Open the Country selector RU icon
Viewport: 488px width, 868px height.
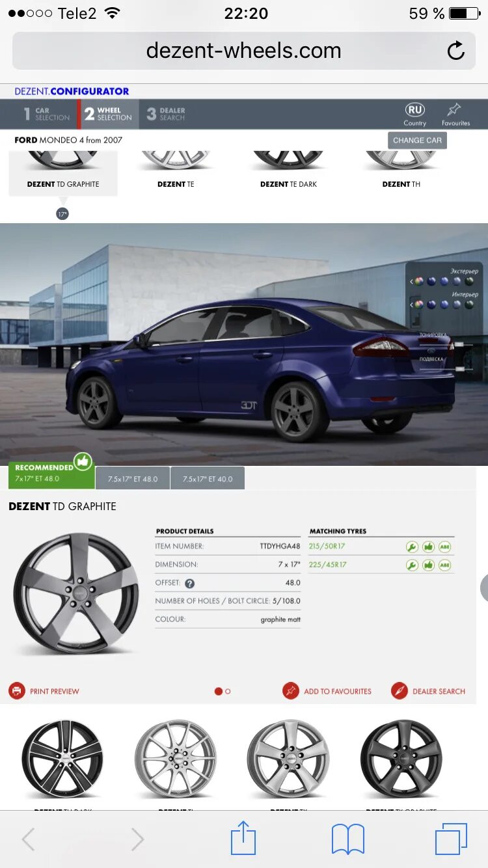[x=414, y=109]
